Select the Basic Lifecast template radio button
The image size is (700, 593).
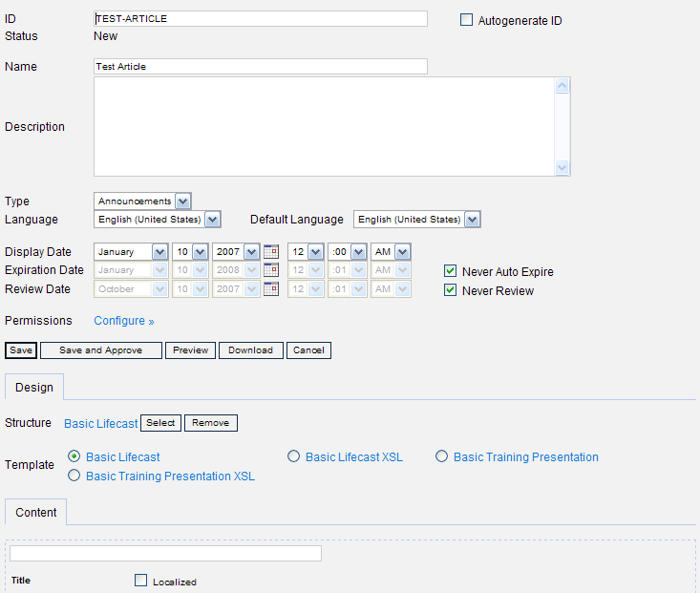74,455
